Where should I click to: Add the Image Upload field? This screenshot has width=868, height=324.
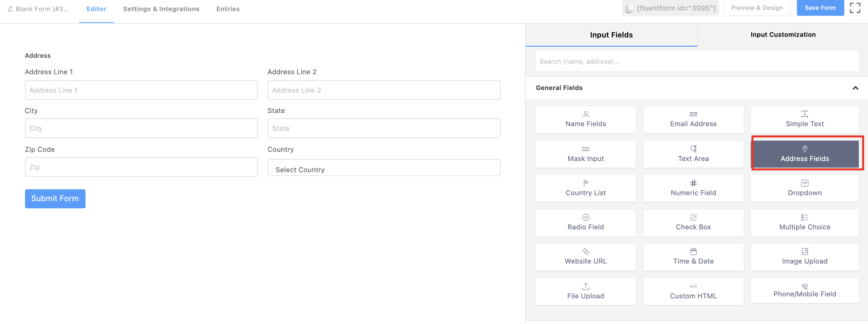804,257
